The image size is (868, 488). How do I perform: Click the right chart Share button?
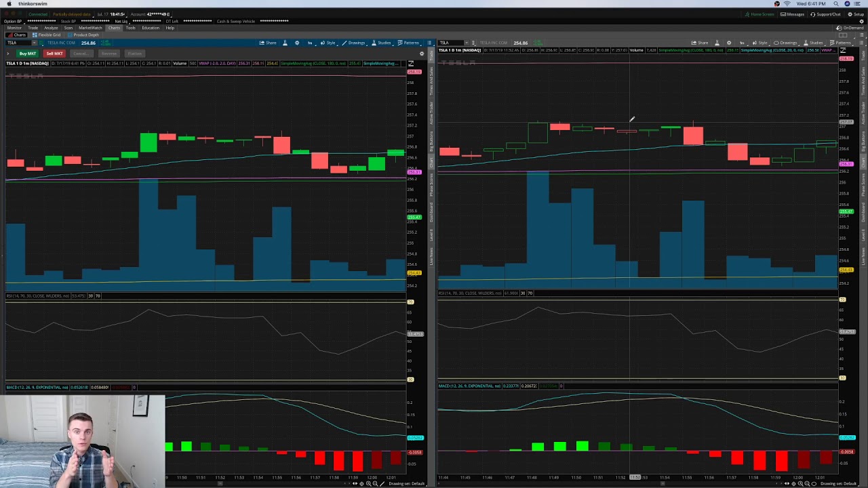click(x=700, y=43)
